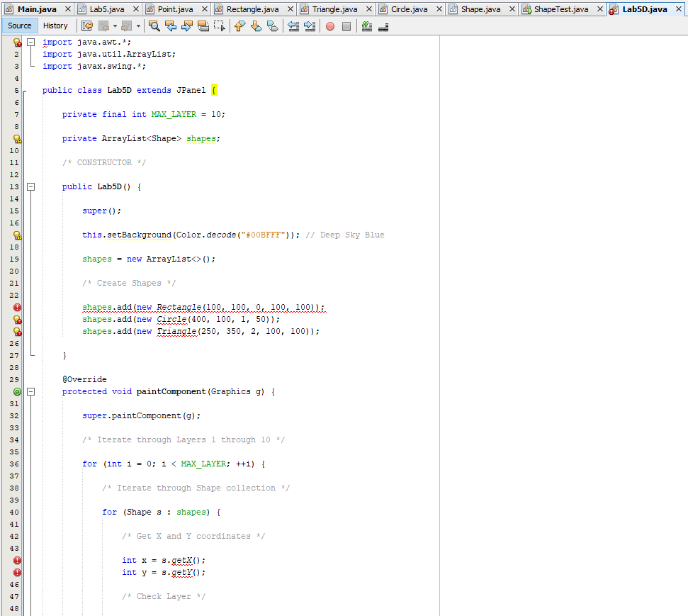Click the Next Bookmark down-arrow icon
Image resolution: width=688 pixels, height=616 pixels.
[x=256, y=26]
